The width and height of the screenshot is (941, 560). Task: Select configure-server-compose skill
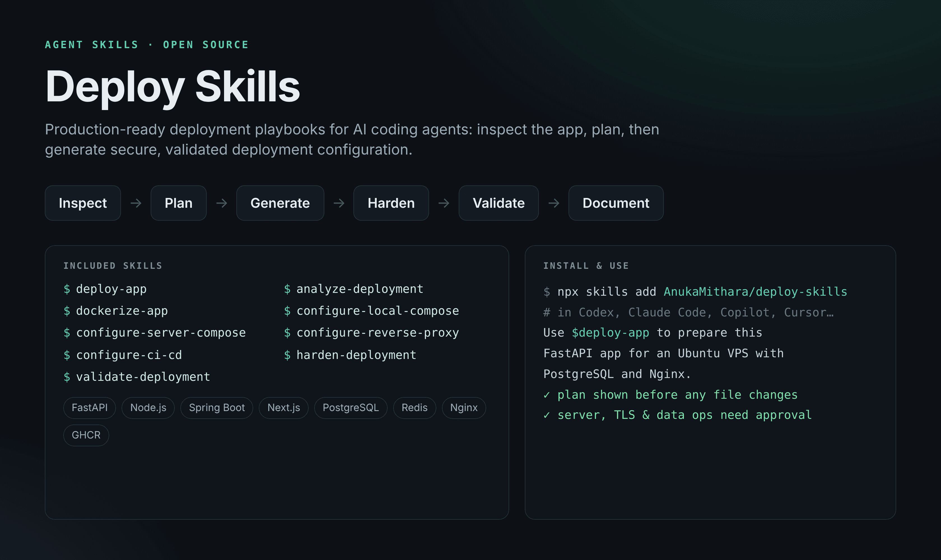pyautogui.click(x=155, y=333)
